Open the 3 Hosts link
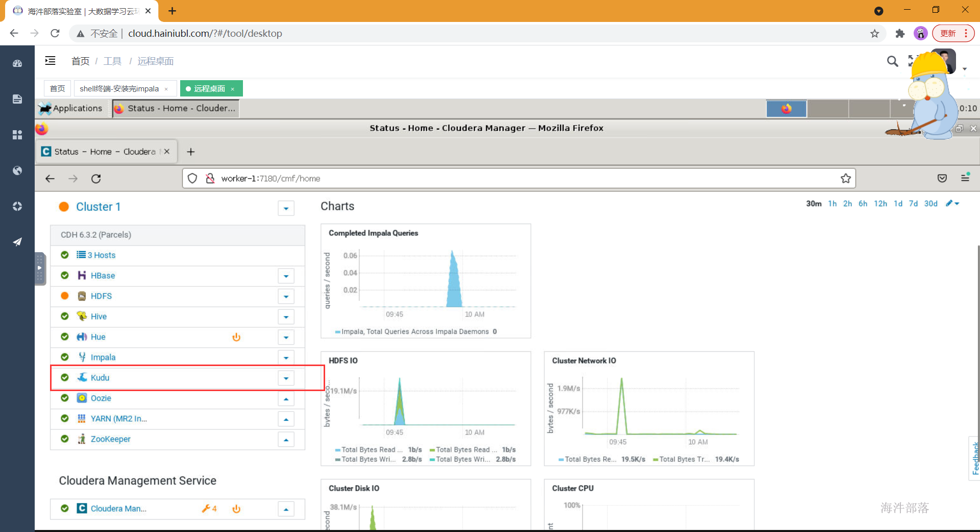The height and width of the screenshot is (532, 980). (x=102, y=255)
